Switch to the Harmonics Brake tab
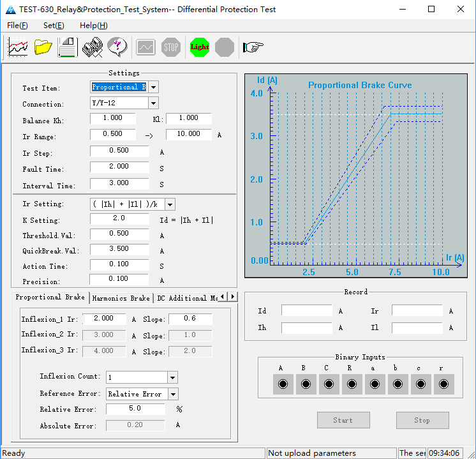The image size is (476, 459). pos(121,298)
